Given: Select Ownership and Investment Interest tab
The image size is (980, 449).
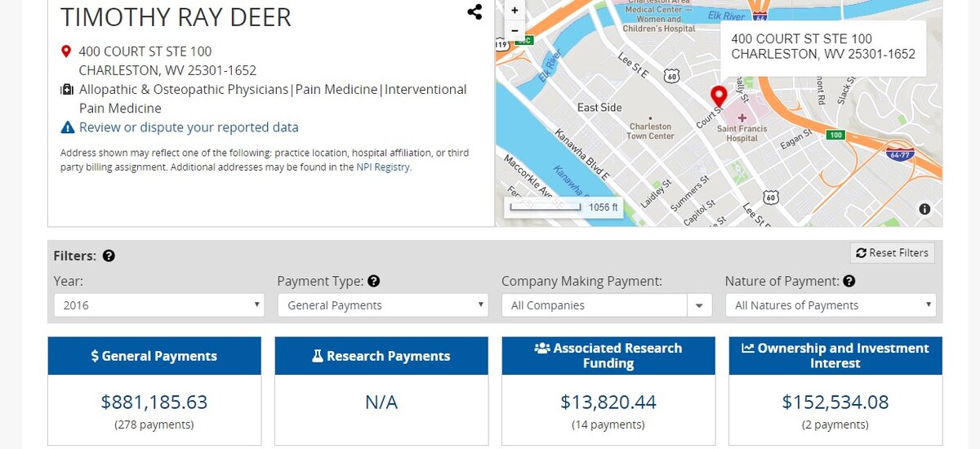Looking at the screenshot, I should pos(835,356).
